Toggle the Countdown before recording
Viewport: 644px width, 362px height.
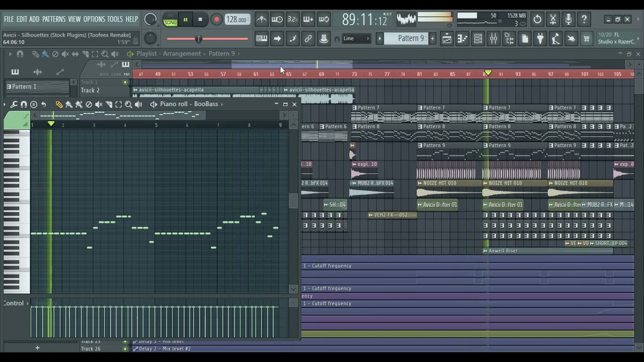[x=293, y=20]
